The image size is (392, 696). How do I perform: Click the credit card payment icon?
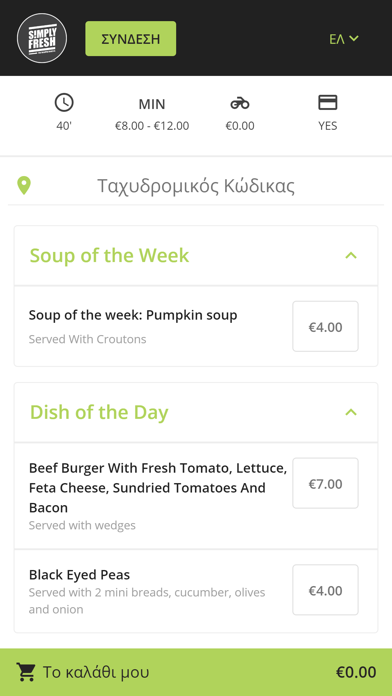(x=328, y=103)
